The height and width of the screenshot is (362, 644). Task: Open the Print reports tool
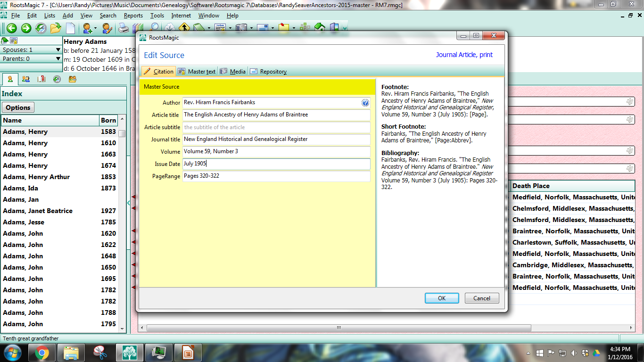click(124, 28)
